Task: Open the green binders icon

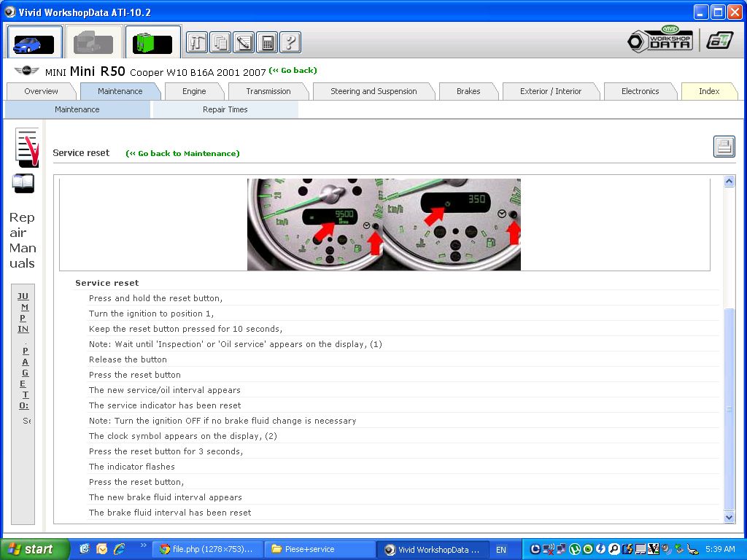Action: point(152,42)
